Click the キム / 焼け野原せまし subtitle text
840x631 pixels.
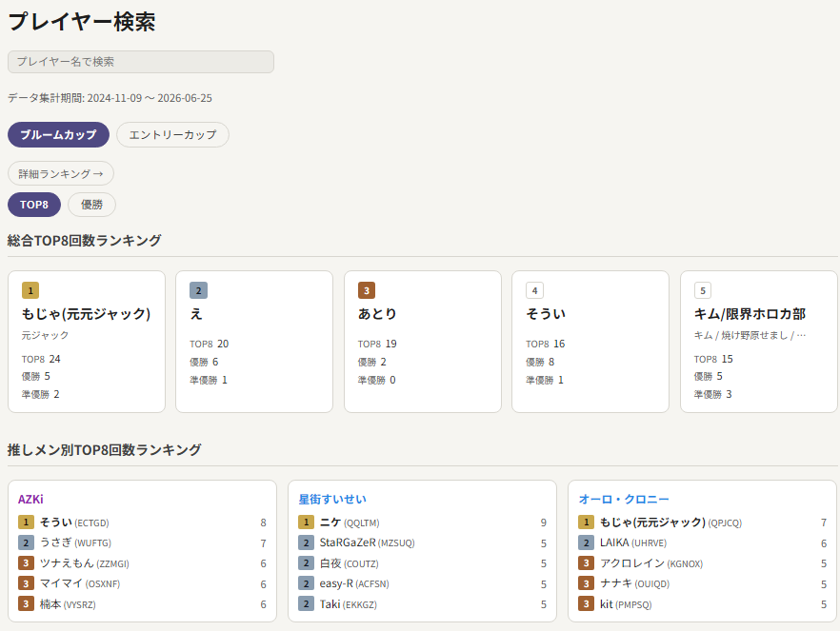point(750,336)
